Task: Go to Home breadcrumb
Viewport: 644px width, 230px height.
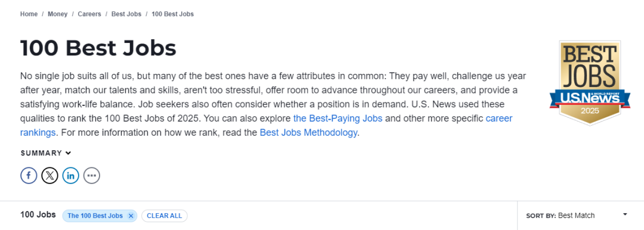Action: pos(29,14)
